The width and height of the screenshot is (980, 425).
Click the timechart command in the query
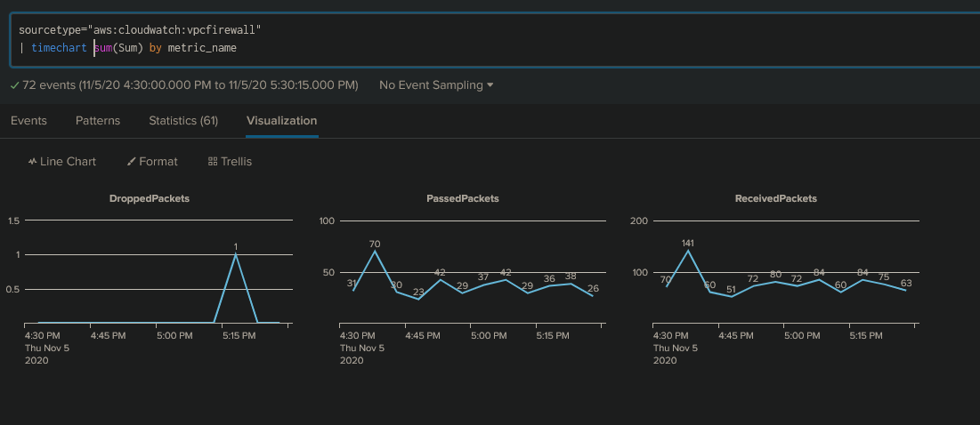pyautogui.click(x=59, y=47)
